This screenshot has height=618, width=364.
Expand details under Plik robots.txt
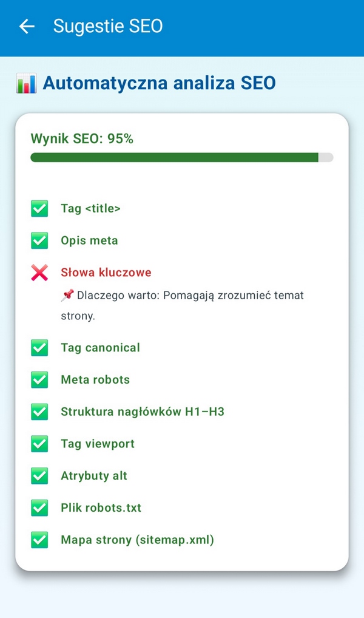coord(101,508)
